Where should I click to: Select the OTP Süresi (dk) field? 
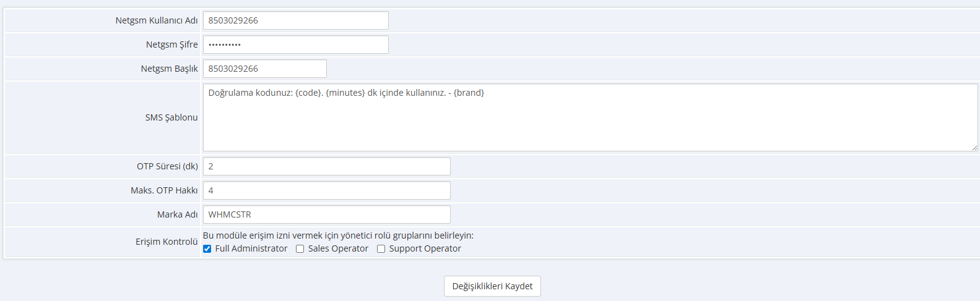pyautogui.click(x=326, y=166)
